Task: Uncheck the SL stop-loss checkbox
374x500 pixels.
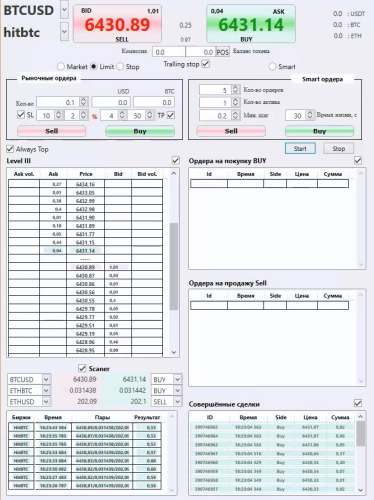Action: [x=21, y=115]
